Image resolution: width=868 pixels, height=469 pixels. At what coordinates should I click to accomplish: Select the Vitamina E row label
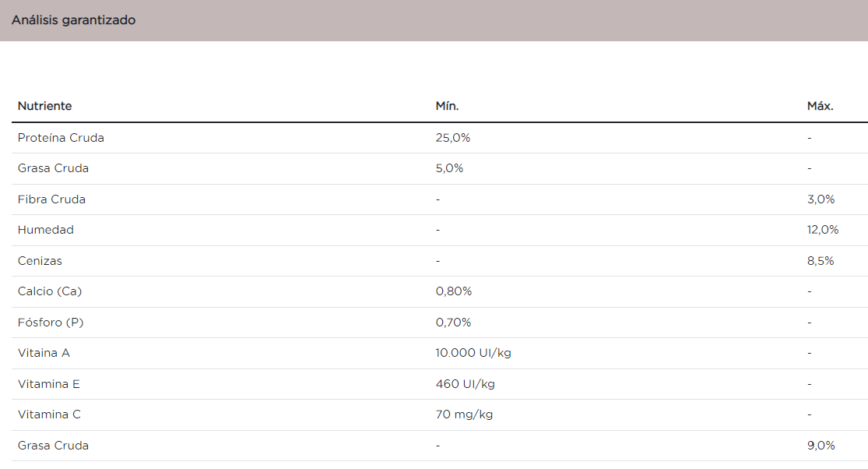pos(49,384)
